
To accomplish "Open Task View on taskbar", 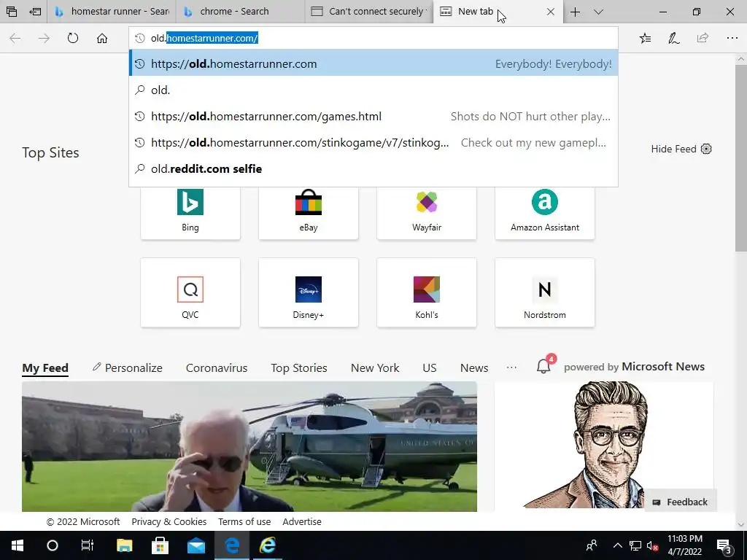I will click(x=88, y=545).
